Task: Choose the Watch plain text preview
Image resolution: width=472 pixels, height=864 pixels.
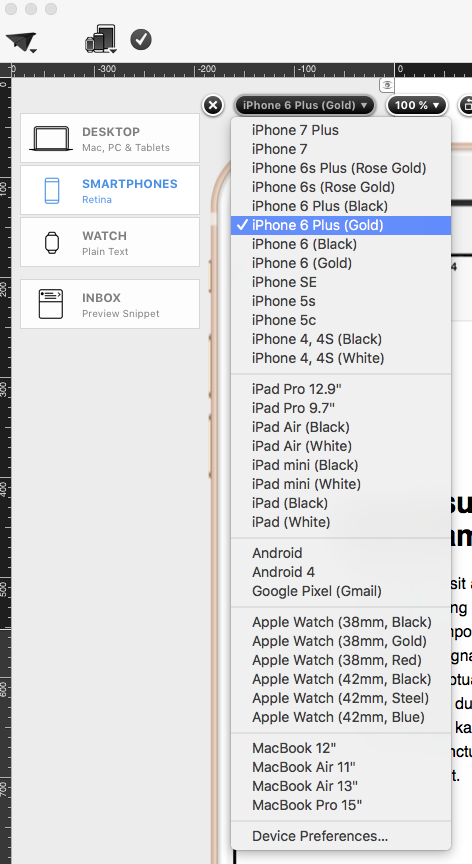Action: pyautogui.click(x=110, y=242)
